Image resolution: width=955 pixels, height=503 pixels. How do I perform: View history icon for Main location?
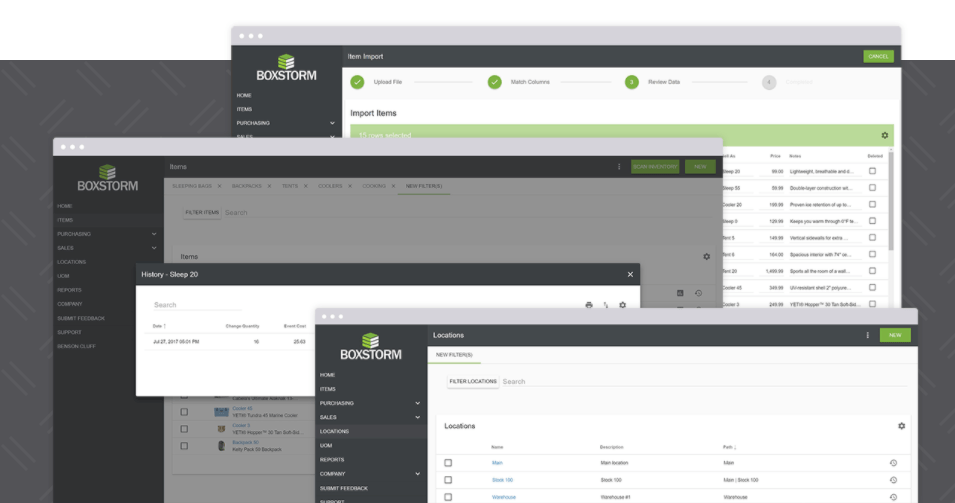click(893, 463)
